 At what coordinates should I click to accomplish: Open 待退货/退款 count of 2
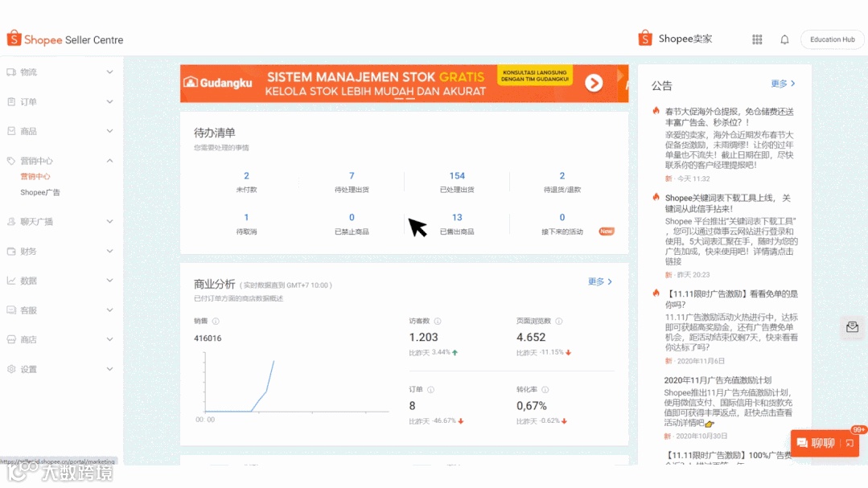(562, 176)
